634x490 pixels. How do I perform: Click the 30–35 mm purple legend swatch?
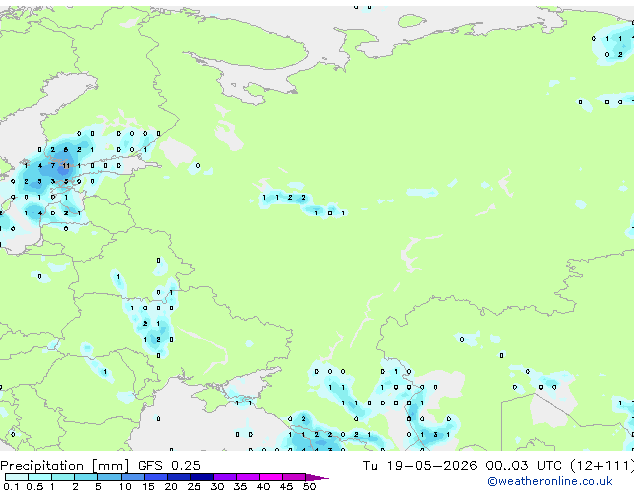coord(224,477)
